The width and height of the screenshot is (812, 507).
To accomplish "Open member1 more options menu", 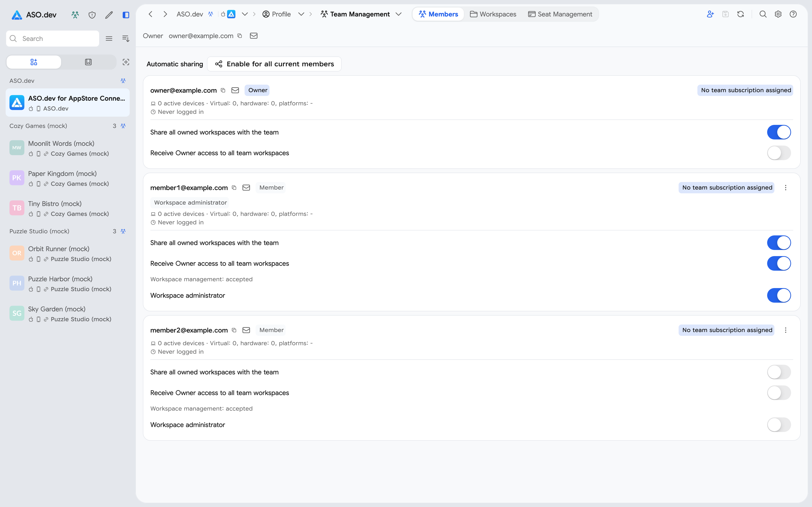I will click(x=785, y=188).
